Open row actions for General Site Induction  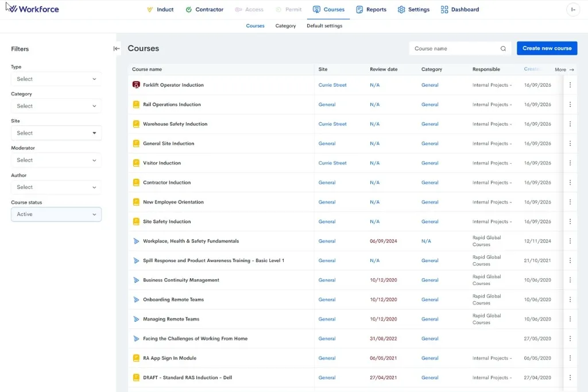point(570,144)
